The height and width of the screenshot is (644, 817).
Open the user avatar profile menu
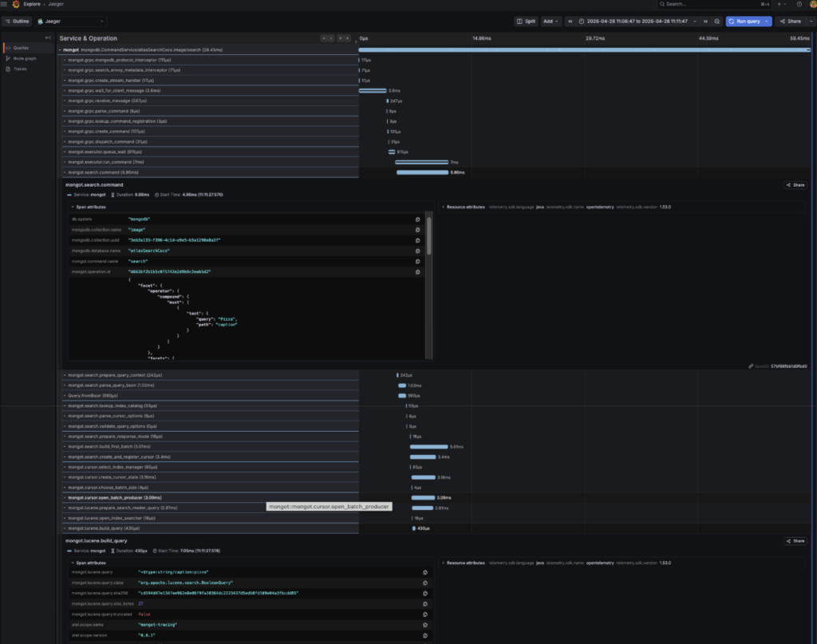813,4
